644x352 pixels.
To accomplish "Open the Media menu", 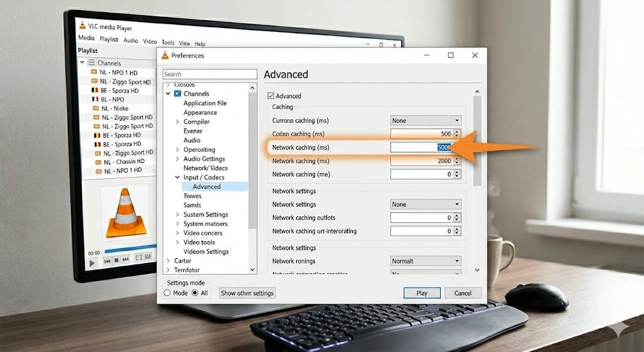I will 86,37.
